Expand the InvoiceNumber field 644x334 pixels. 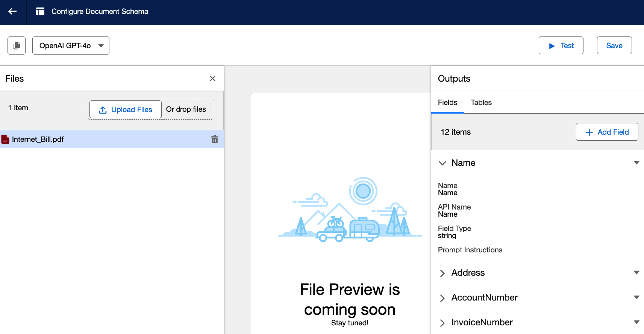tap(442, 323)
